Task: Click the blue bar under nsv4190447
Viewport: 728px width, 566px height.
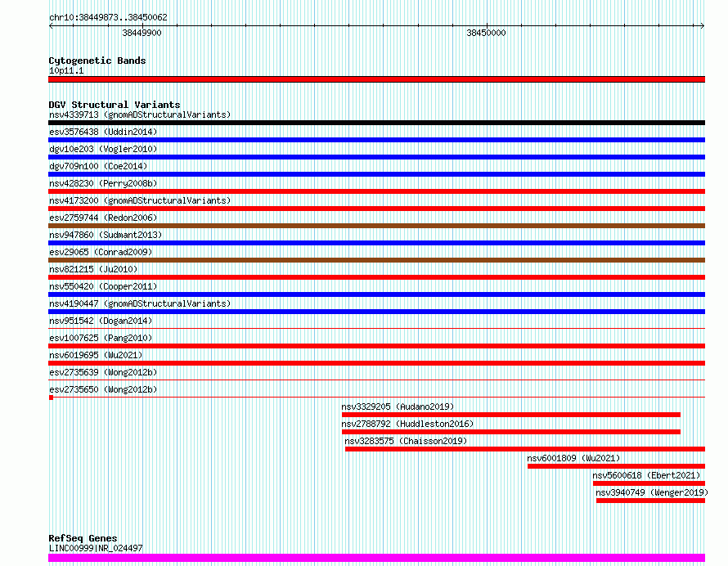Action: (x=376, y=312)
